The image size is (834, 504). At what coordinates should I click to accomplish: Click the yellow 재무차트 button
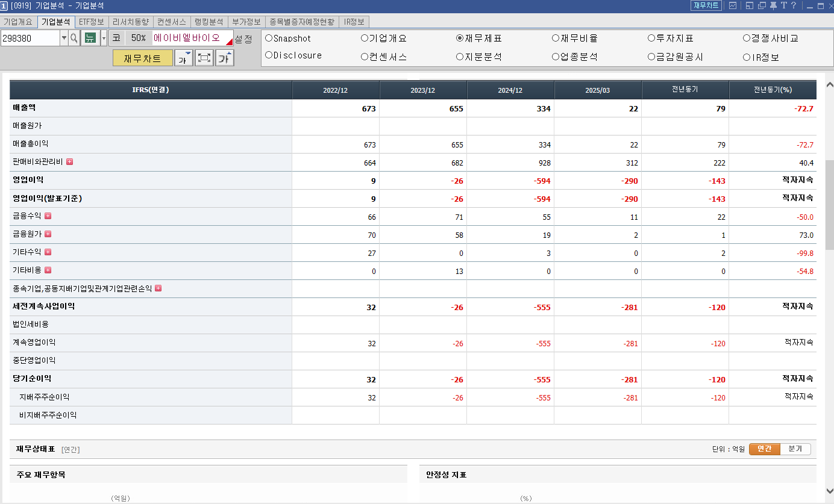coord(143,58)
